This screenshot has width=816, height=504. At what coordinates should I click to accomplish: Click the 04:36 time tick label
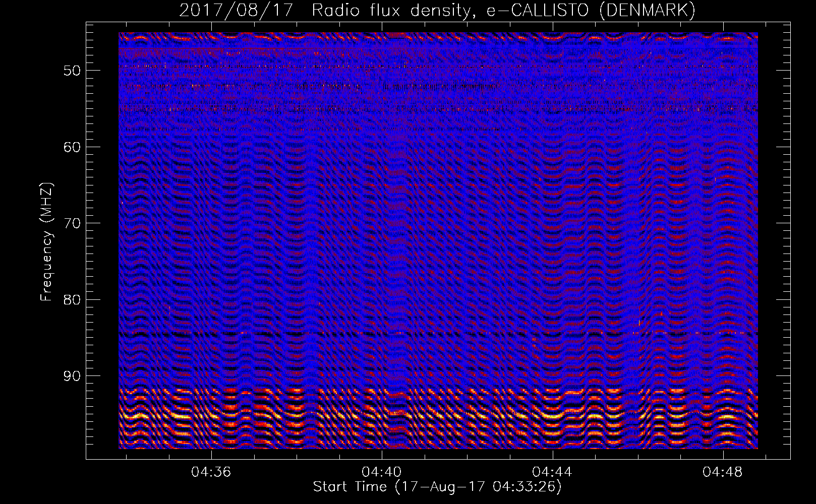click(211, 472)
